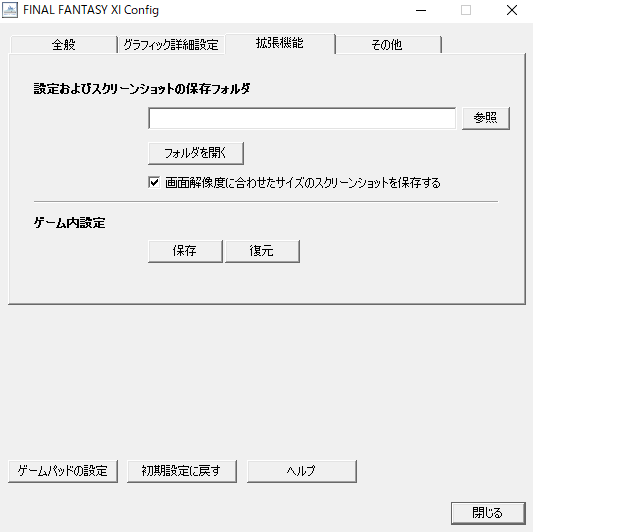
Task: Click the 復元 restore button
Action: (262, 251)
